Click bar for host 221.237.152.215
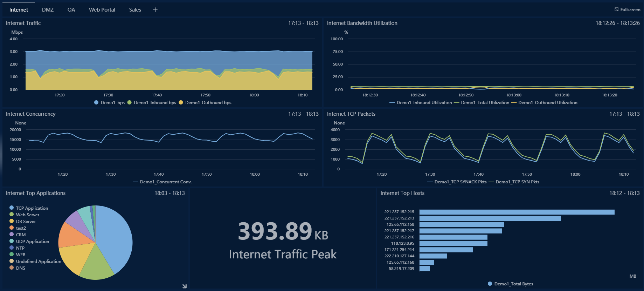 click(517, 212)
